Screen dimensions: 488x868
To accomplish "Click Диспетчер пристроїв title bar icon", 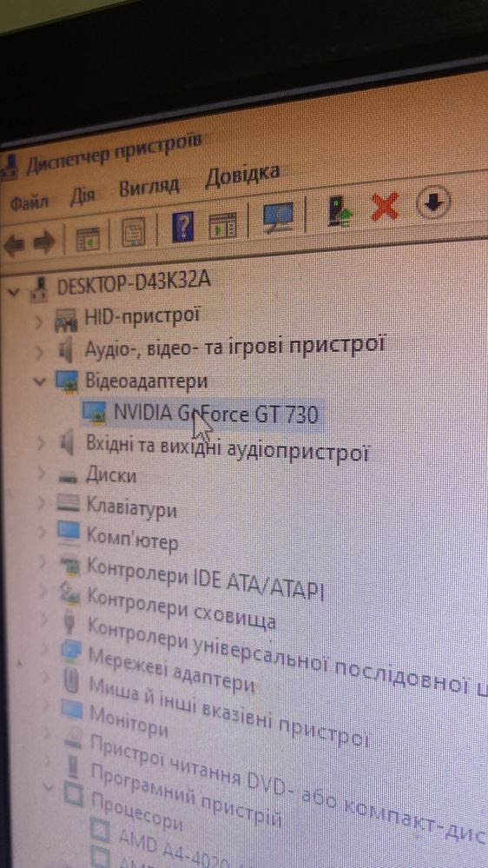I will pos(10,167).
